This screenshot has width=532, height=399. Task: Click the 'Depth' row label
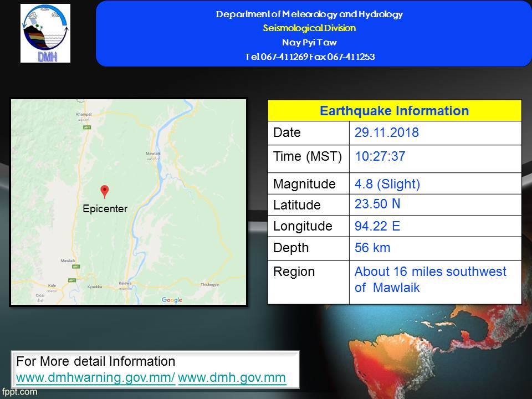coord(291,248)
